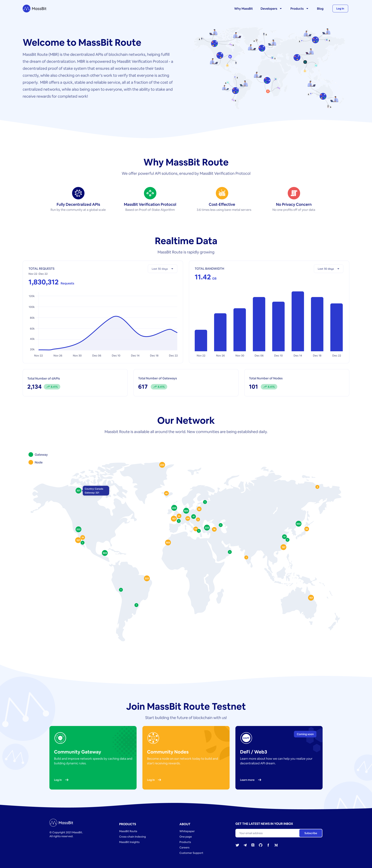This screenshot has width=372, height=868.
Task: Click the MassBit logo in the header
Action: pos(34,8)
